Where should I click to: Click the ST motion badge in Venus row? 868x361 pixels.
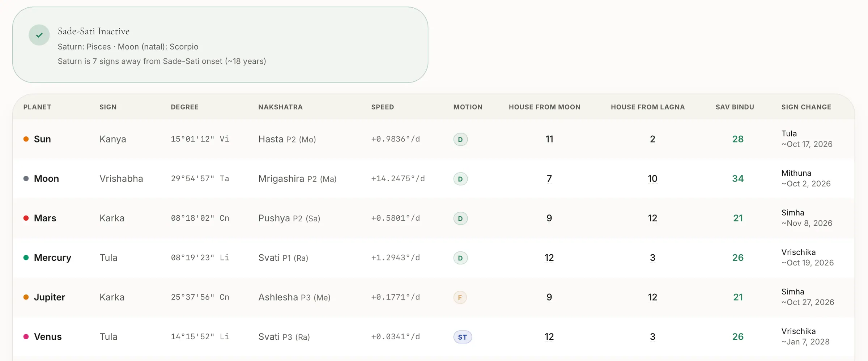tap(463, 337)
